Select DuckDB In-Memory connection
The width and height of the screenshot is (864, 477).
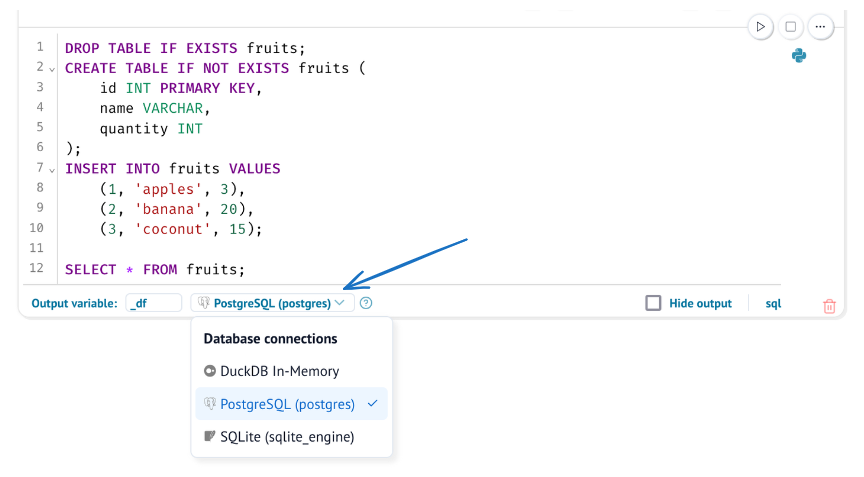(x=279, y=371)
